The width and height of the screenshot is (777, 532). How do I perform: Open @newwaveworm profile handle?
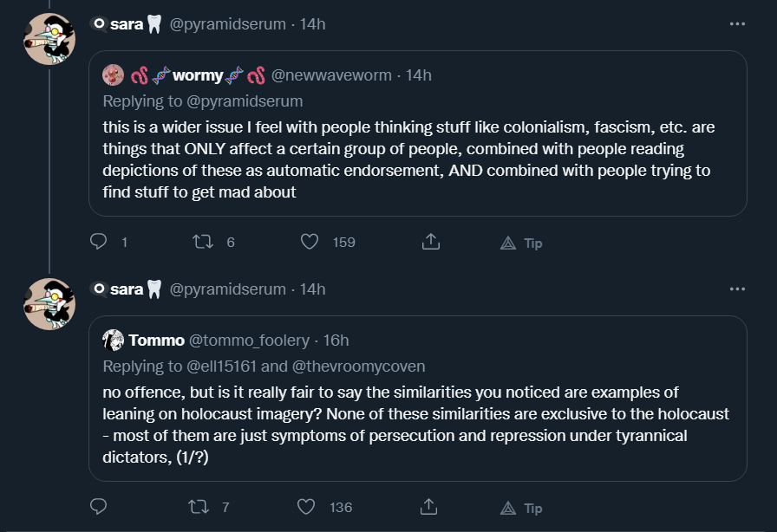click(x=331, y=75)
